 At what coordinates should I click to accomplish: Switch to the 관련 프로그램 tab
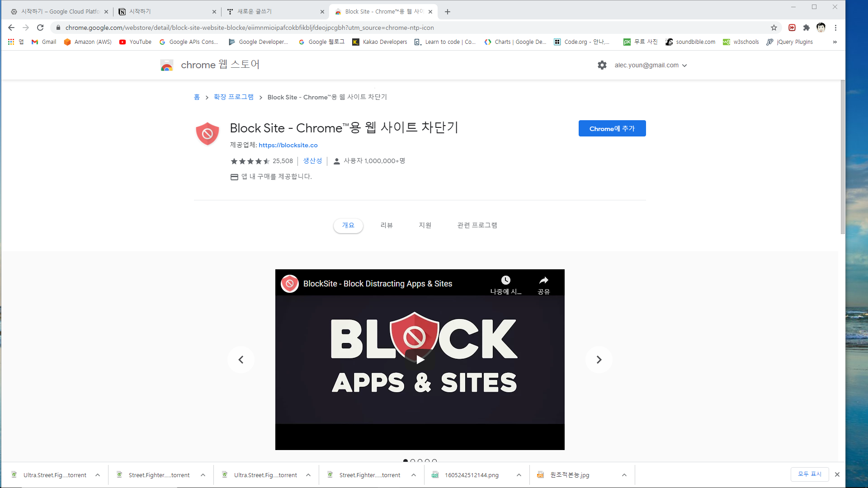pos(477,225)
